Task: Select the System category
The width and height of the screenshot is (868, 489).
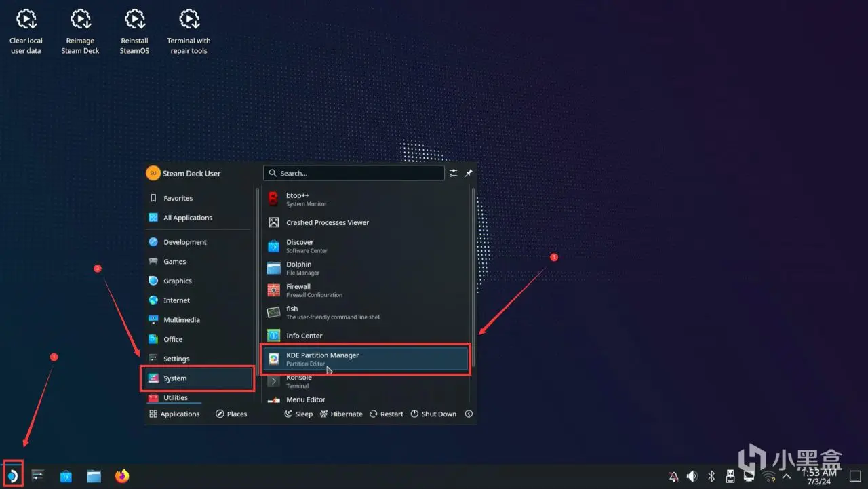Action: 199,378
